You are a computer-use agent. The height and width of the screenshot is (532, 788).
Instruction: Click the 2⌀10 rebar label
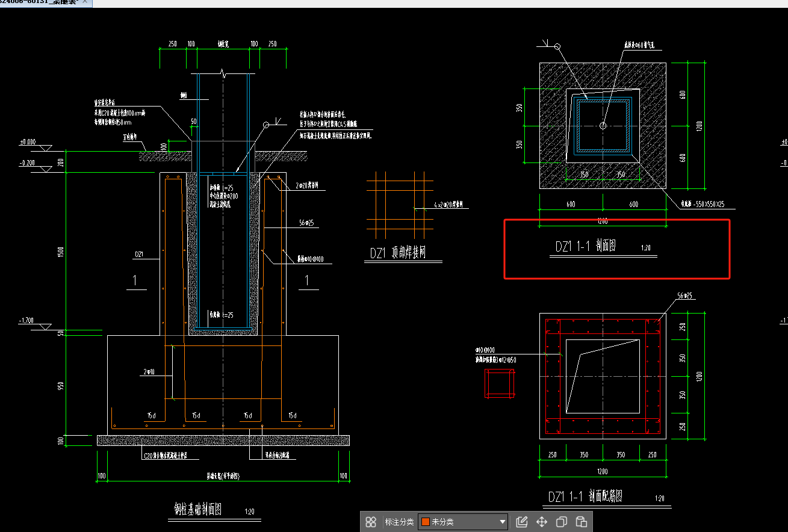[x=149, y=373]
